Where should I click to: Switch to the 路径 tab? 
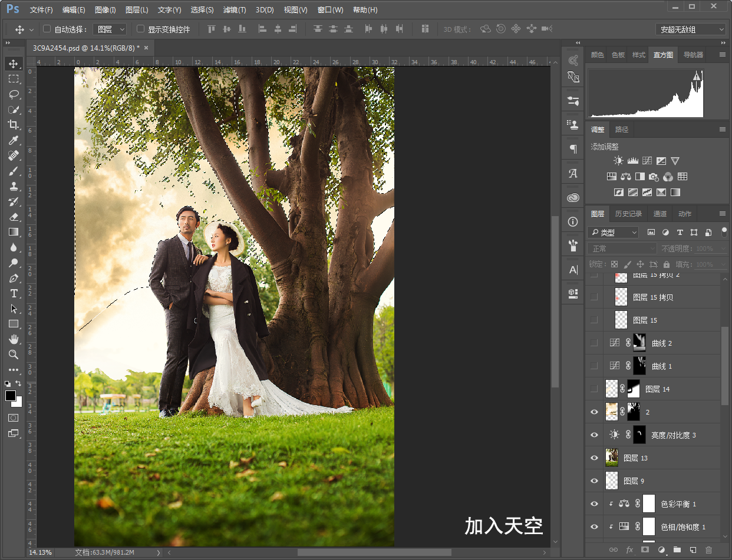point(622,130)
